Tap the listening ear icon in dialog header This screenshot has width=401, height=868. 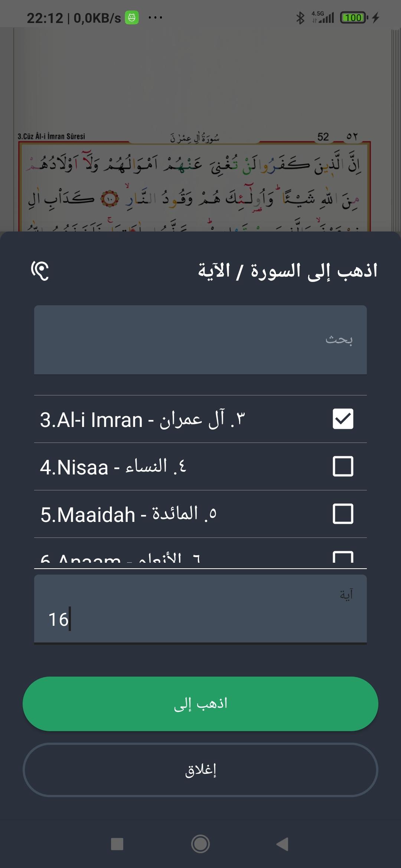pos(40,270)
